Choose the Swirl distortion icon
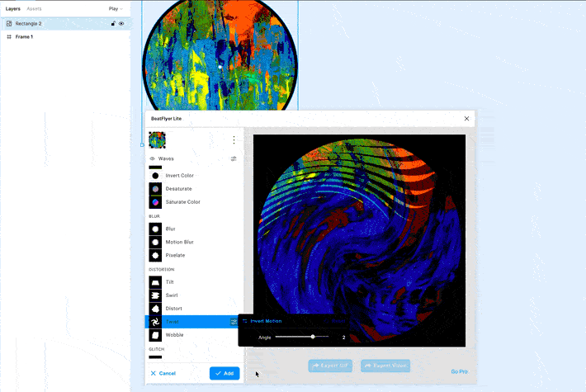This screenshot has width=586, height=392. (155, 295)
